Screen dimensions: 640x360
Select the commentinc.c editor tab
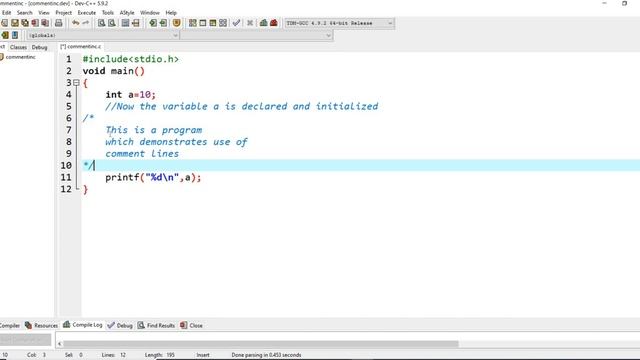[81, 47]
